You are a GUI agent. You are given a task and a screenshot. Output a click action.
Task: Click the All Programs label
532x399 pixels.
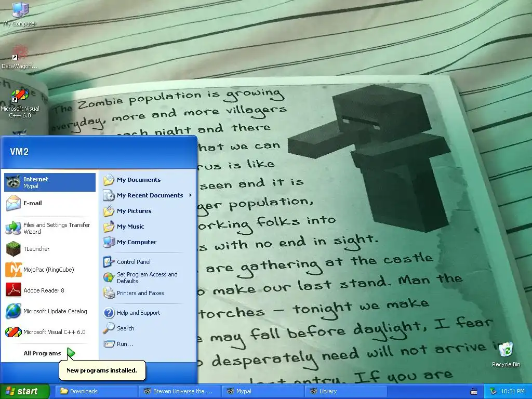click(42, 353)
